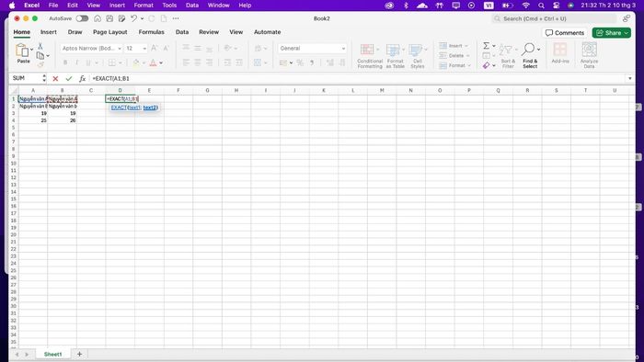This screenshot has height=362, width=644.
Task: Open the Share button dropdown arrow
Action: click(627, 33)
